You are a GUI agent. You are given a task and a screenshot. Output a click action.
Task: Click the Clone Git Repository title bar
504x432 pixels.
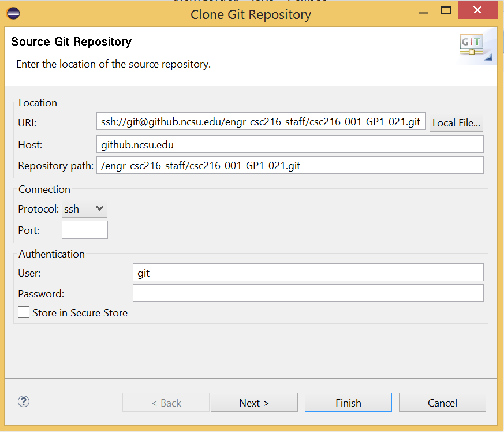[x=251, y=15]
